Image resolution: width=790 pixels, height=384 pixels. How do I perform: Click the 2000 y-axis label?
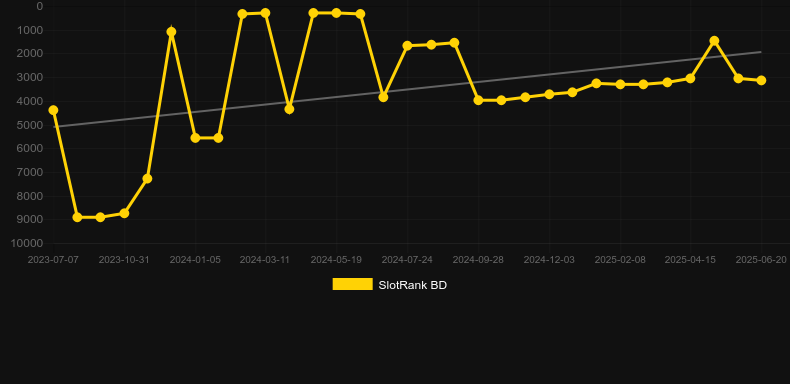pos(31,53)
